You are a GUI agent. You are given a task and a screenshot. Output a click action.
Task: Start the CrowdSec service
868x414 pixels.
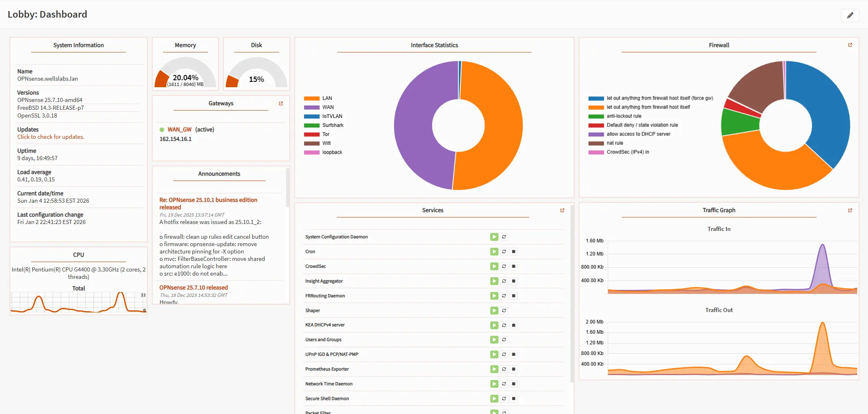(494, 266)
